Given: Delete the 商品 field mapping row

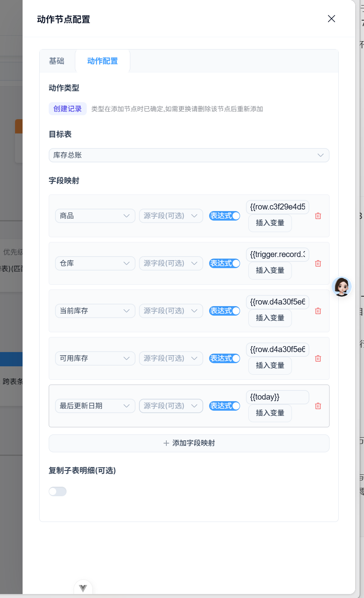Looking at the screenshot, I should [x=318, y=216].
